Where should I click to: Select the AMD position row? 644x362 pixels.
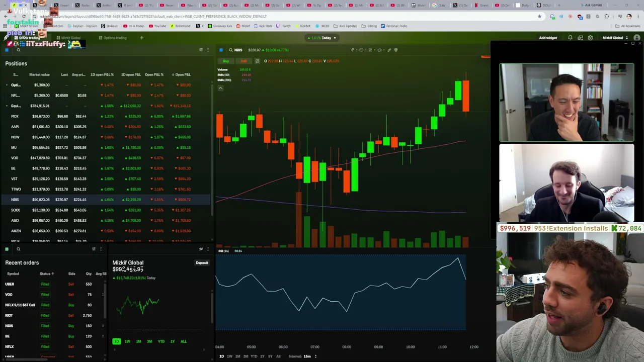(105, 220)
